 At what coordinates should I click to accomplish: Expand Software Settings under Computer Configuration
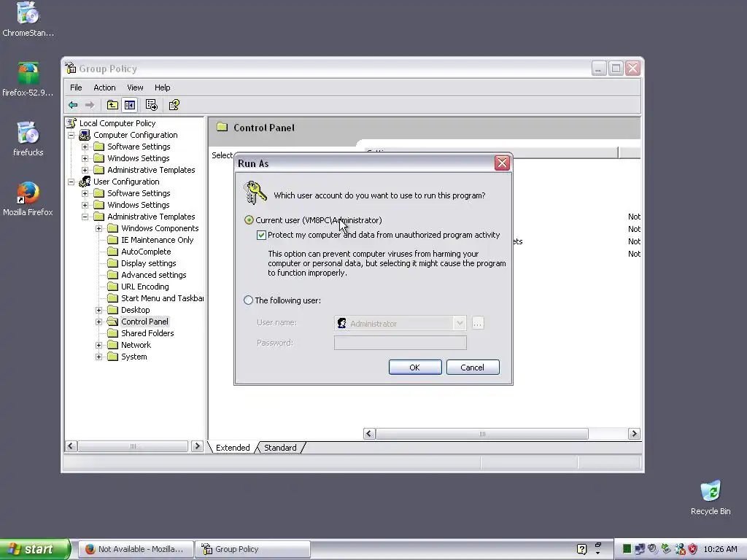click(85, 147)
